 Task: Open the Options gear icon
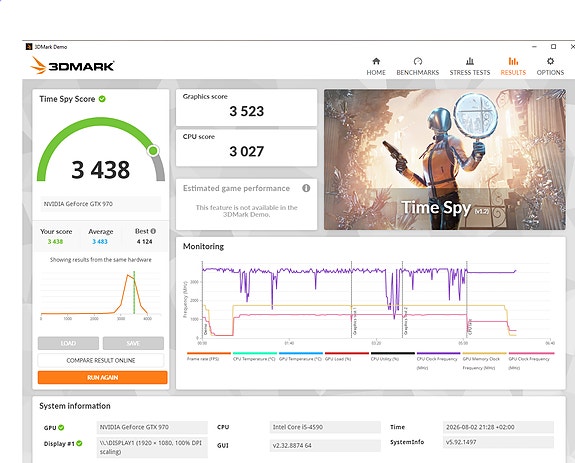pyautogui.click(x=550, y=61)
